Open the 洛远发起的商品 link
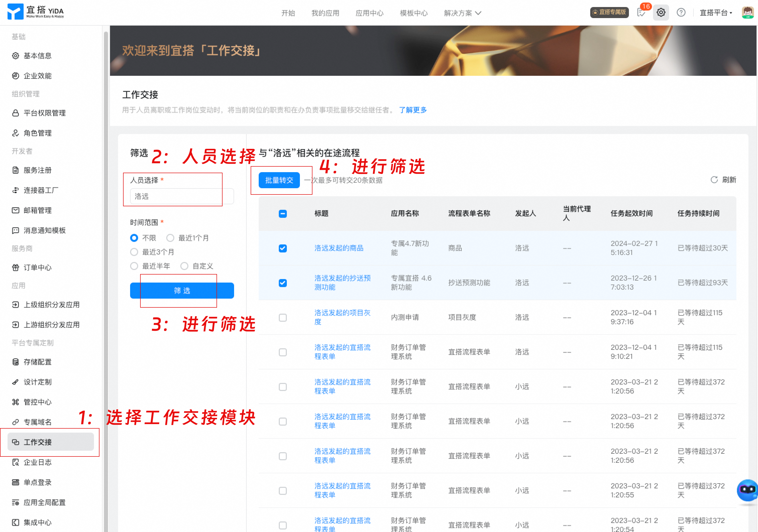This screenshot has height=532, width=758. pos(339,248)
